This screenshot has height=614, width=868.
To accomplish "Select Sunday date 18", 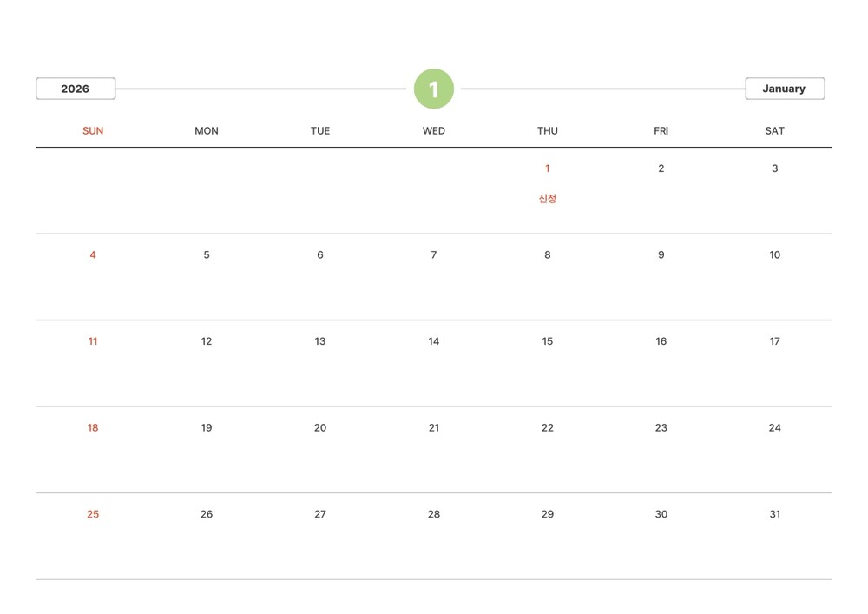I will point(93,428).
